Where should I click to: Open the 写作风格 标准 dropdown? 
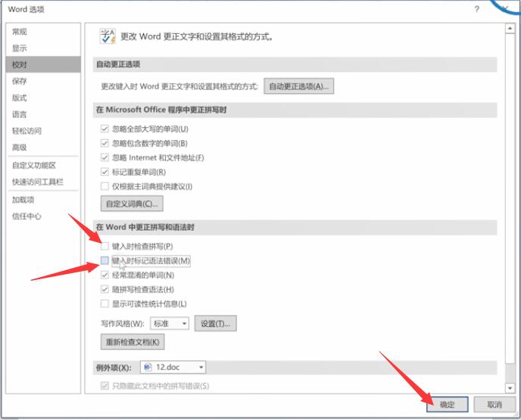[170, 323]
